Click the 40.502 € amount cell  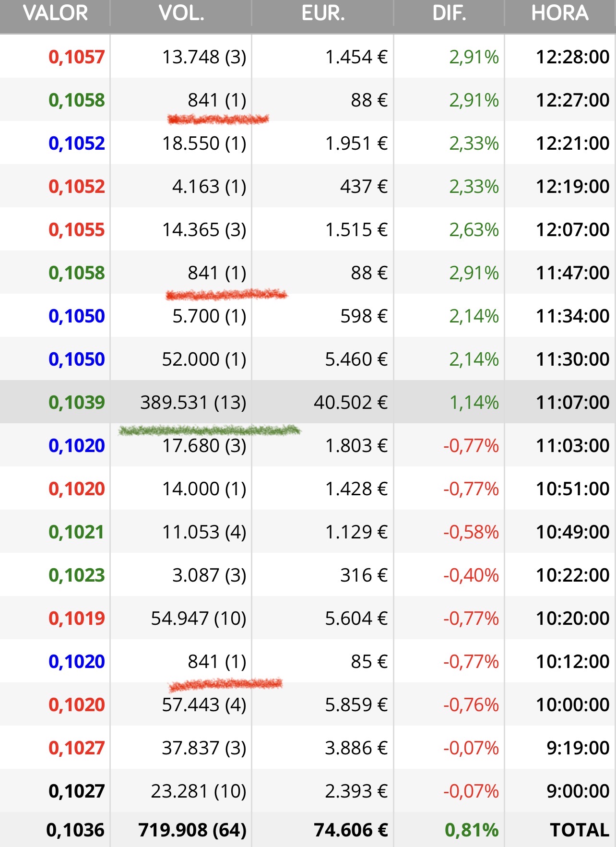click(x=350, y=402)
